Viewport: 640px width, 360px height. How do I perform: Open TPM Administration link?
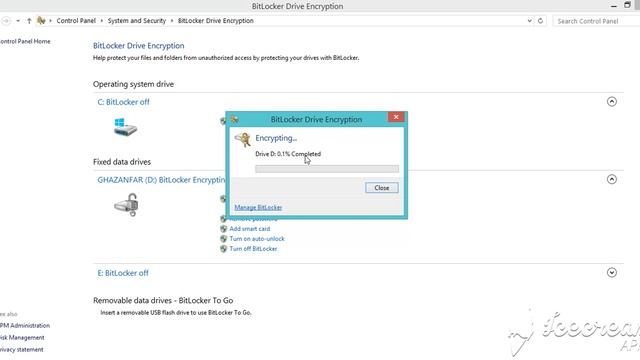(x=25, y=326)
